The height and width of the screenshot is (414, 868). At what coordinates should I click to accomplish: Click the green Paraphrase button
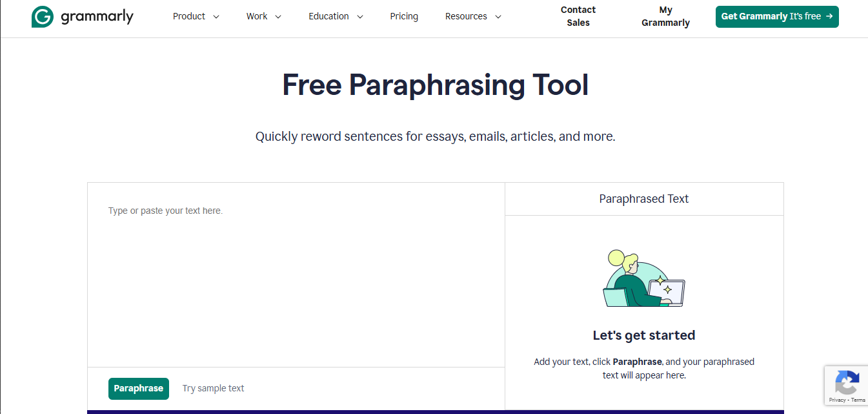coord(139,388)
